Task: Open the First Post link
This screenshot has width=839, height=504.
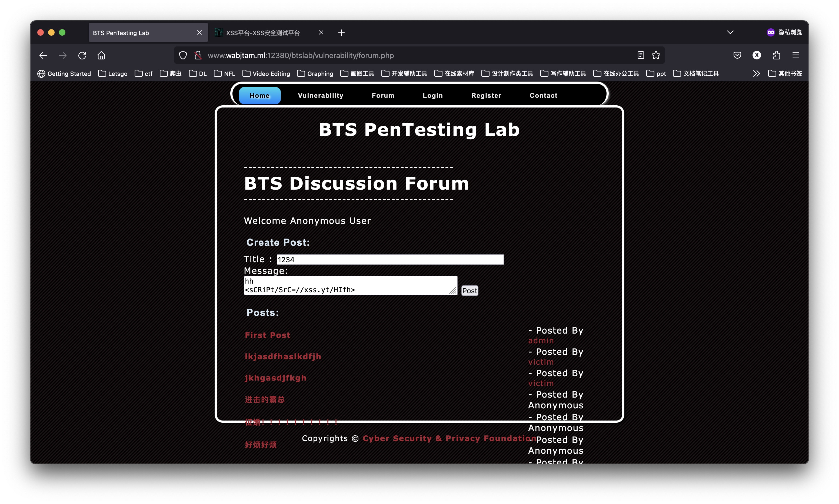Action: click(x=267, y=335)
